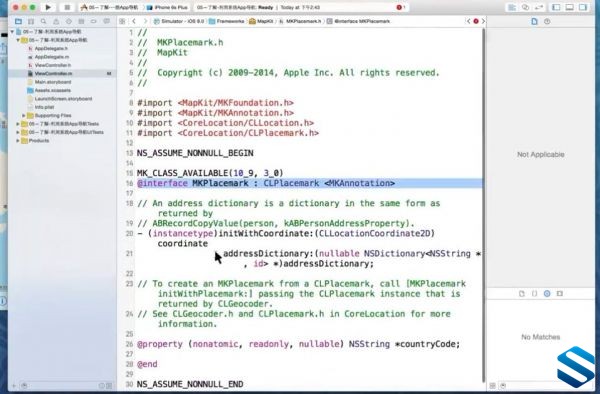This screenshot has width=600, height=394.
Task: Go back in editor history
Action: pos(134,21)
